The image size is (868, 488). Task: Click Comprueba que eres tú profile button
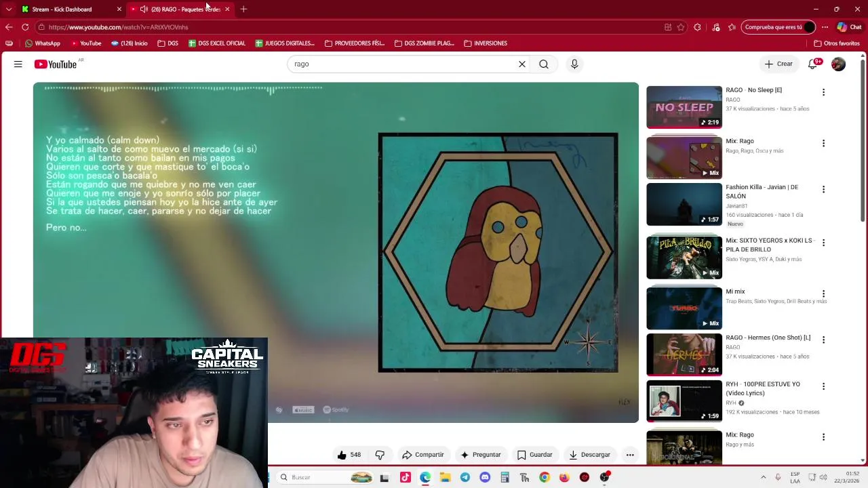coord(778,27)
